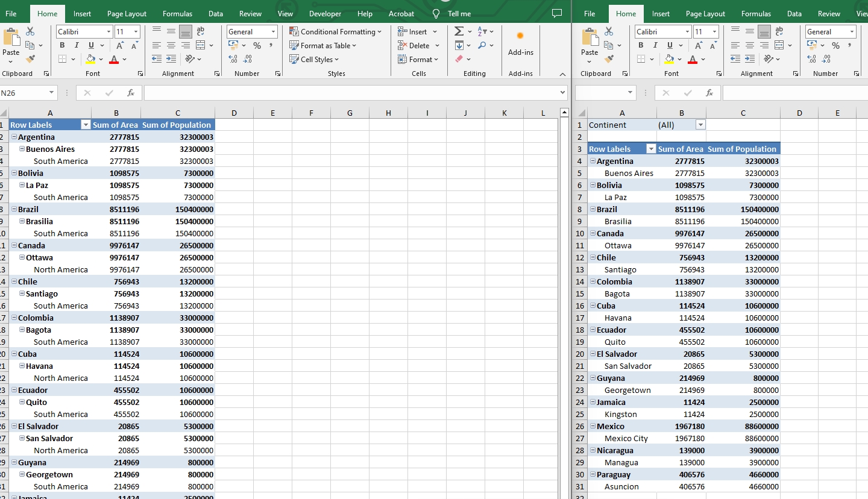Screen dimensions: 868x499
Task: Click Percent Style in left window
Action: [257, 45]
